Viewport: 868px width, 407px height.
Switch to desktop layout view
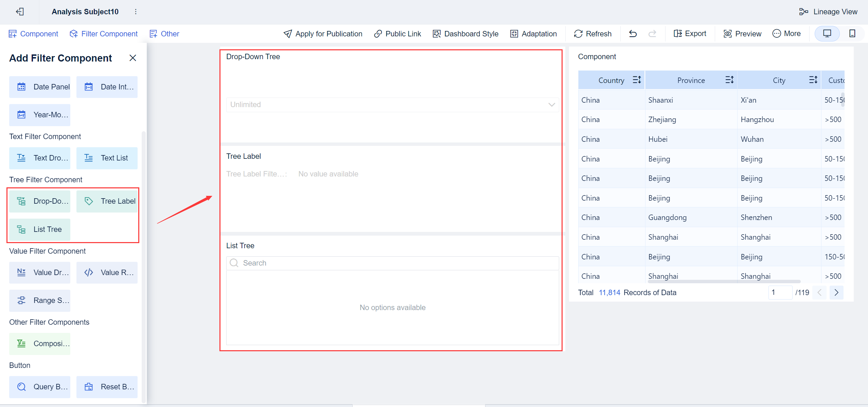pyautogui.click(x=827, y=33)
